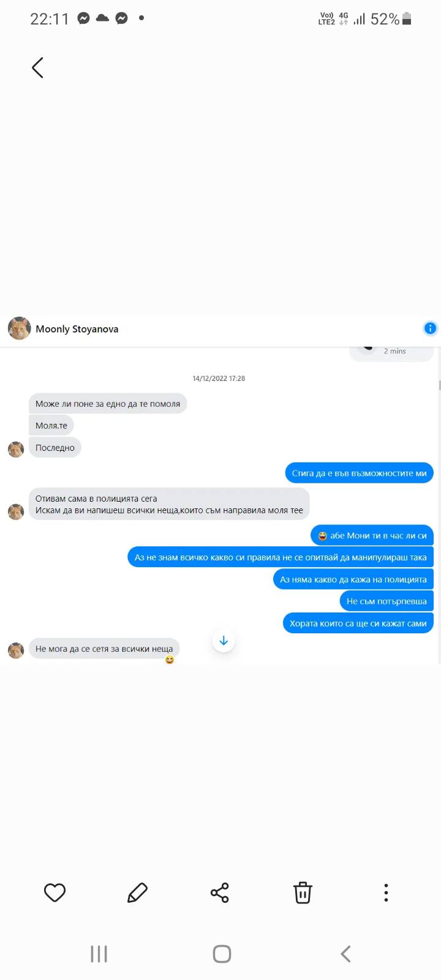Open the Moonly Stoyanova profile name
Image resolution: width=441 pixels, height=980 pixels.
pyautogui.click(x=77, y=329)
